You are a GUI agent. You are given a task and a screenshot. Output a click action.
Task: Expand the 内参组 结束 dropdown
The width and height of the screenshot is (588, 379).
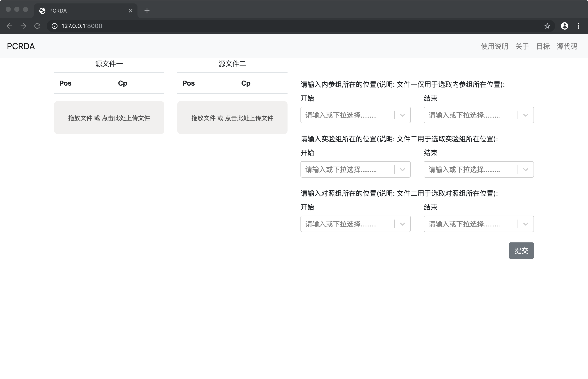(x=526, y=115)
